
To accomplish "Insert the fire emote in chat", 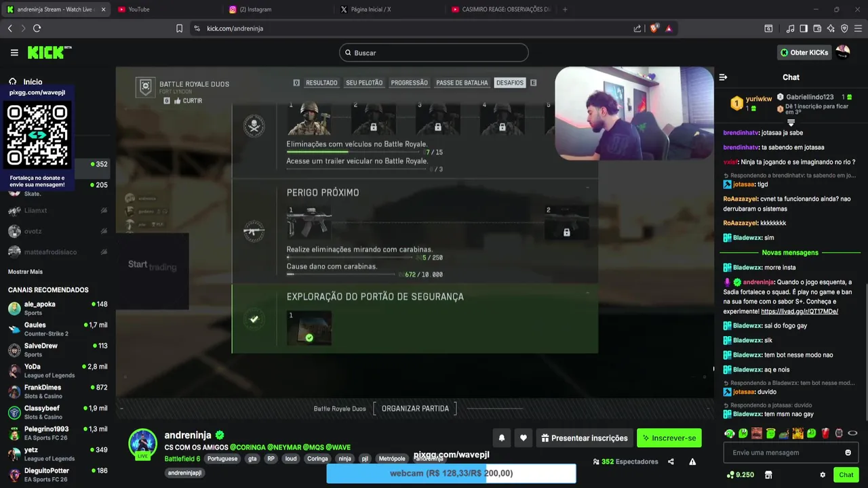I will coord(797,433).
